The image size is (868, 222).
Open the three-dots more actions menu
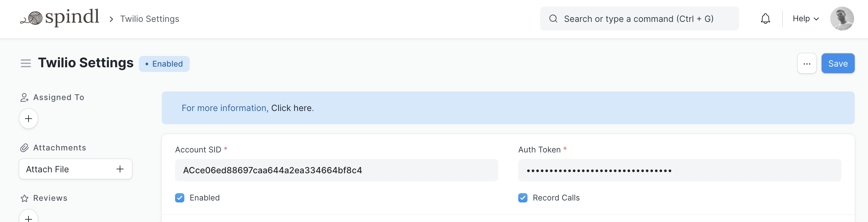[807, 64]
